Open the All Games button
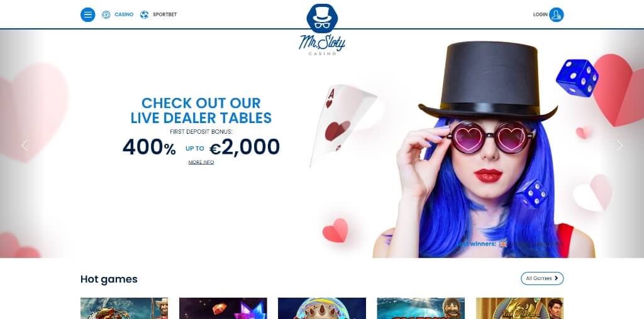The height and width of the screenshot is (319, 644). pos(542,278)
